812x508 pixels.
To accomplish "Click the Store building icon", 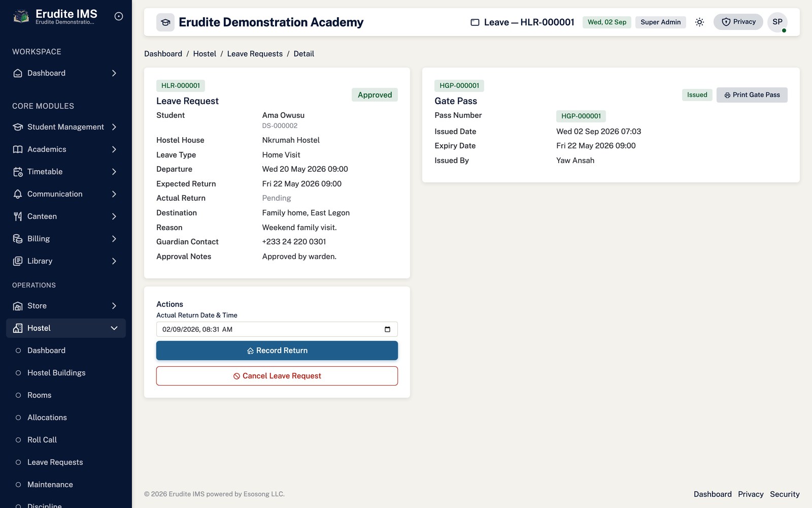I will click(x=18, y=306).
